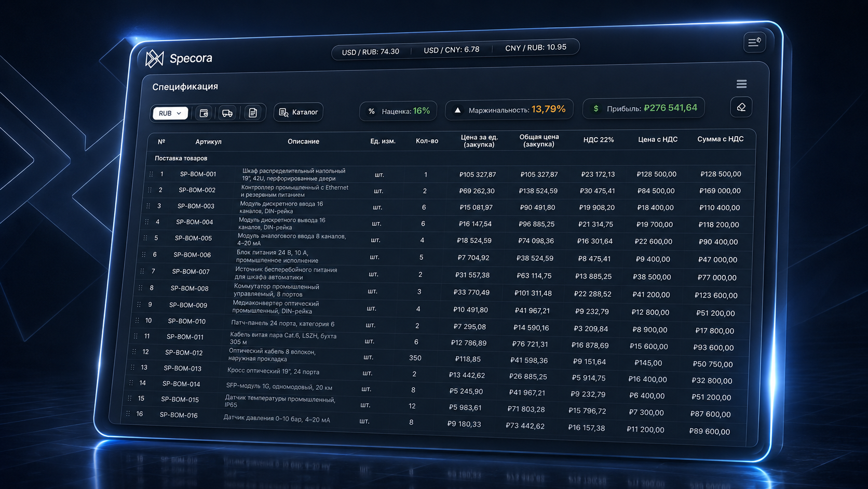Click the Сумма с НДС column header

tap(720, 139)
